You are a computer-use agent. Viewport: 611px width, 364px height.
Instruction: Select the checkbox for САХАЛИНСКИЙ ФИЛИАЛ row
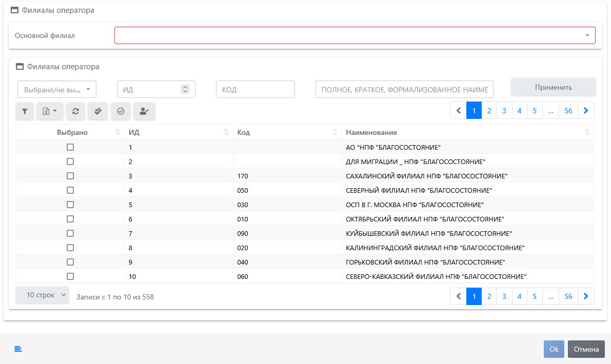[70, 176]
